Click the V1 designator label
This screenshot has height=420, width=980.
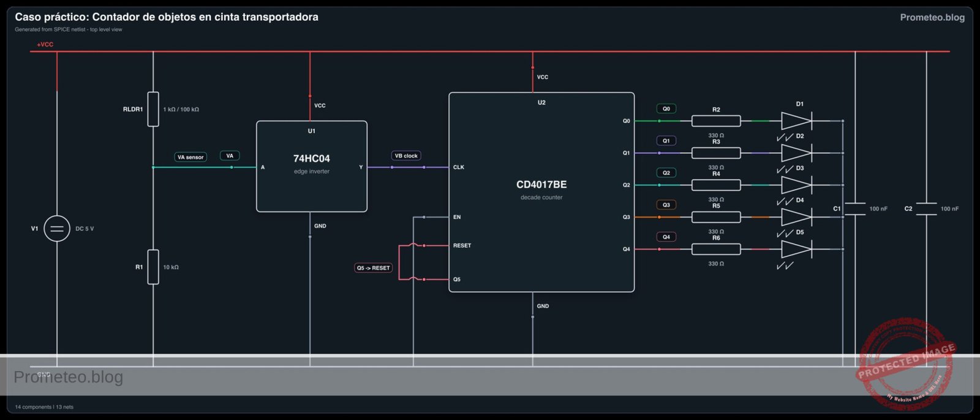point(34,229)
